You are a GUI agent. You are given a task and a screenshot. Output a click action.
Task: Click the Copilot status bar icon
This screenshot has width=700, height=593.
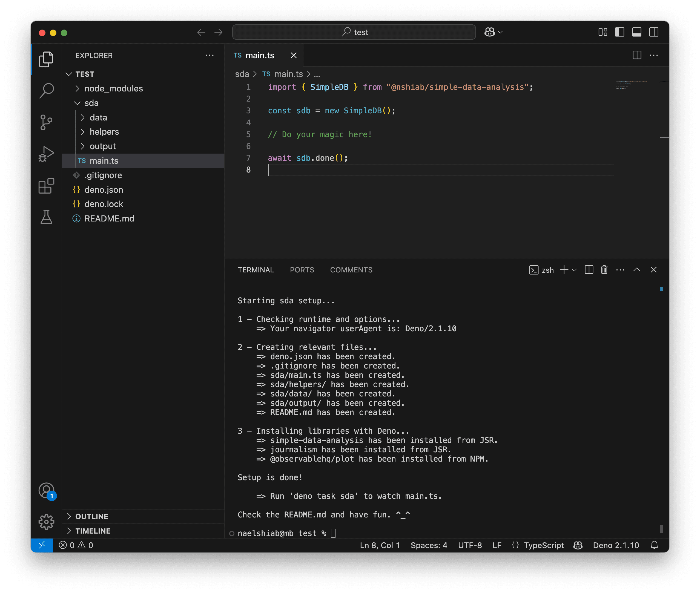tap(578, 545)
